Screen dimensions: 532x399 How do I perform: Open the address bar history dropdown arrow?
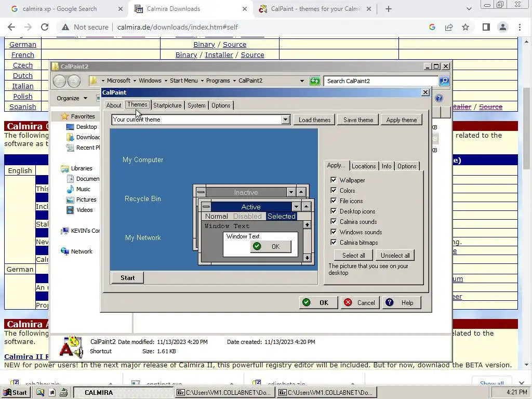[x=302, y=81]
